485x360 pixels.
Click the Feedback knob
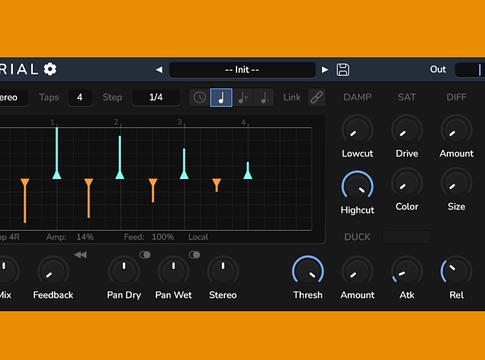[53, 272]
